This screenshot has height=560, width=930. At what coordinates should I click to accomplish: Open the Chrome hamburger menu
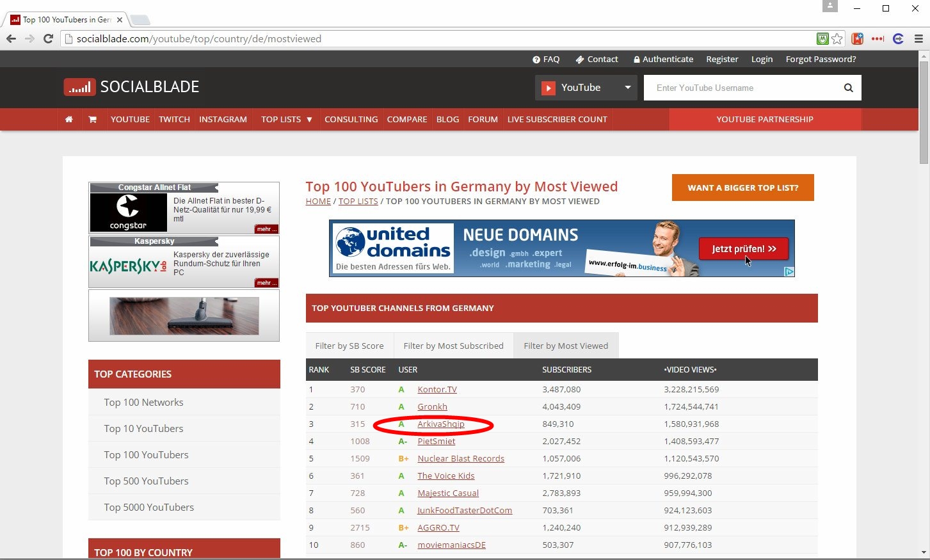pyautogui.click(x=918, y=39)
